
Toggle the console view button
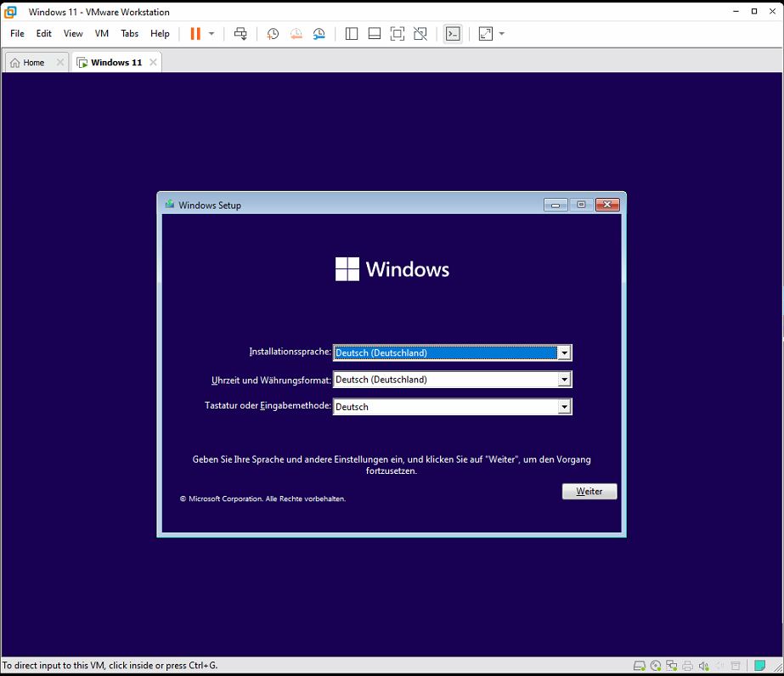453,34
